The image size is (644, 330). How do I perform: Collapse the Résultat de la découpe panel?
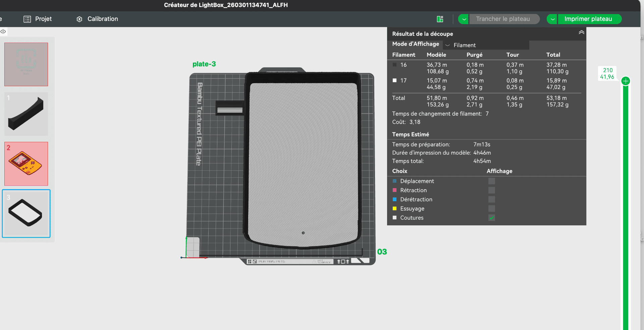581,33
